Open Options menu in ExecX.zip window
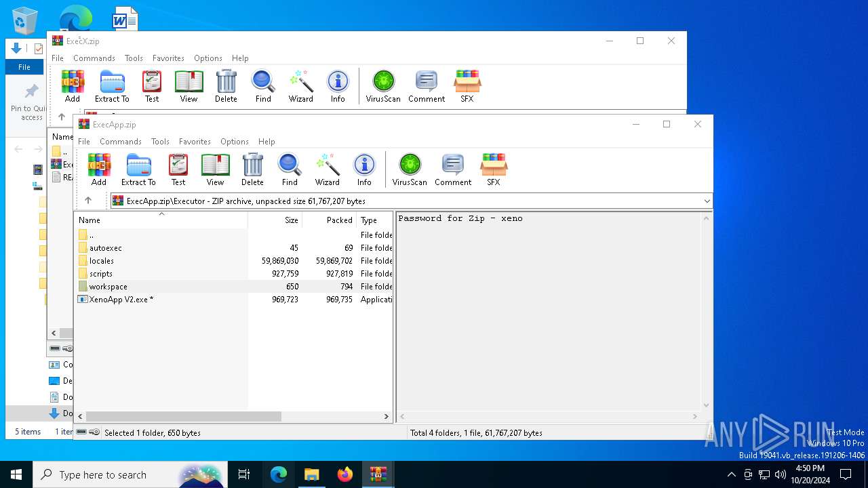This screenshot has width=868, height=488. pos(208,58)
